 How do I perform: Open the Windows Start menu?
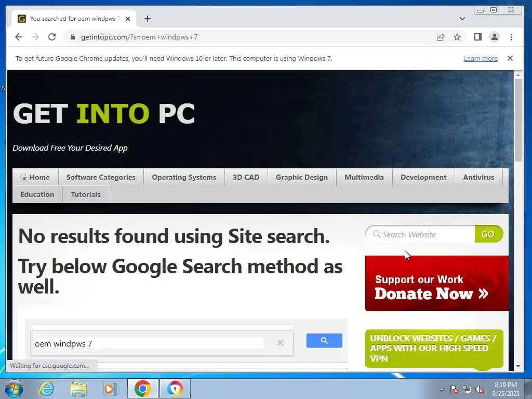tap(14, 389)
